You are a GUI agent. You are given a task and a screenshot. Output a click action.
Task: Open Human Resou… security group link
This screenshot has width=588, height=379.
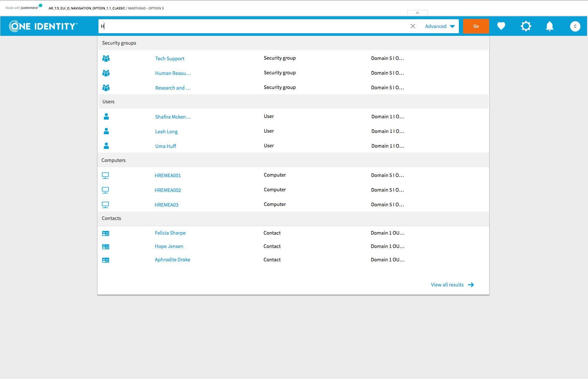click(173, 73)
